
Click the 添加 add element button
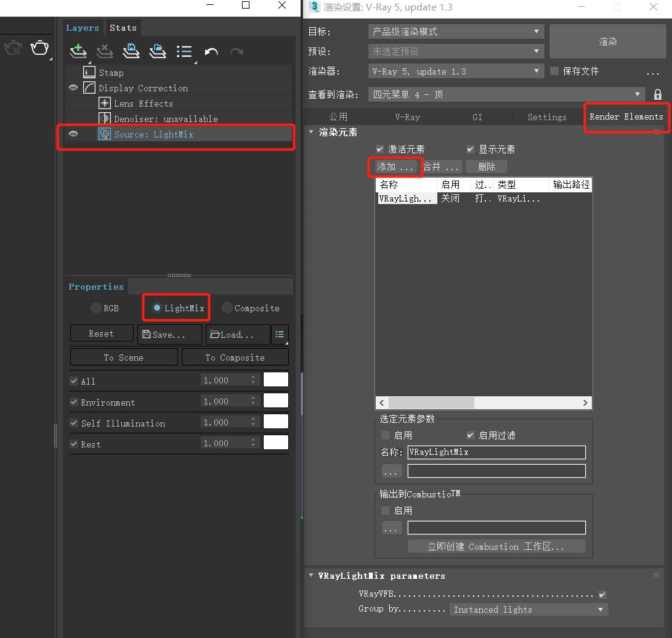395,166
